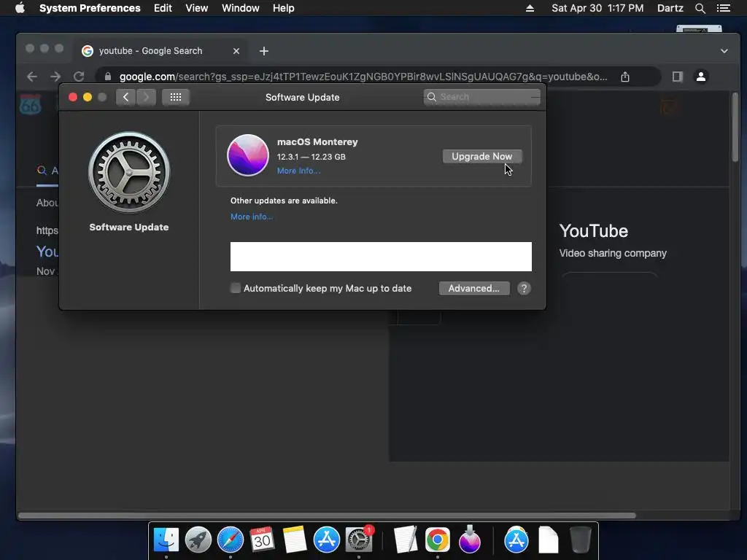Screen dimensions: 747x560
Task: Open the View menu
Action: tap(197, 8)
